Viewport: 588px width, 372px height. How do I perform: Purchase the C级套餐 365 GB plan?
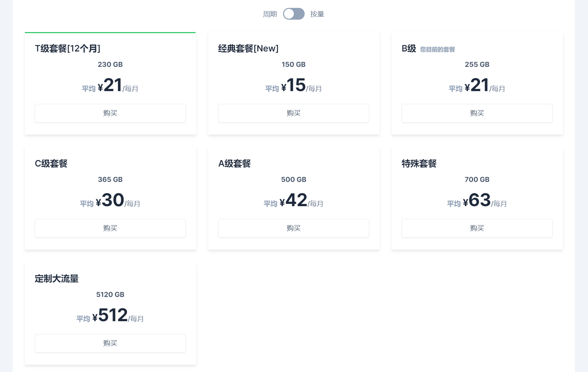(110, 228)
